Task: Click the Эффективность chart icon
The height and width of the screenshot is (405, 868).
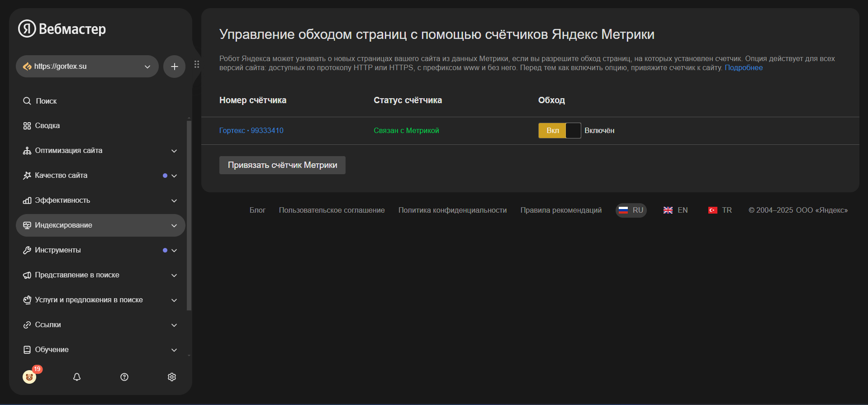Action: coord(27,200)
